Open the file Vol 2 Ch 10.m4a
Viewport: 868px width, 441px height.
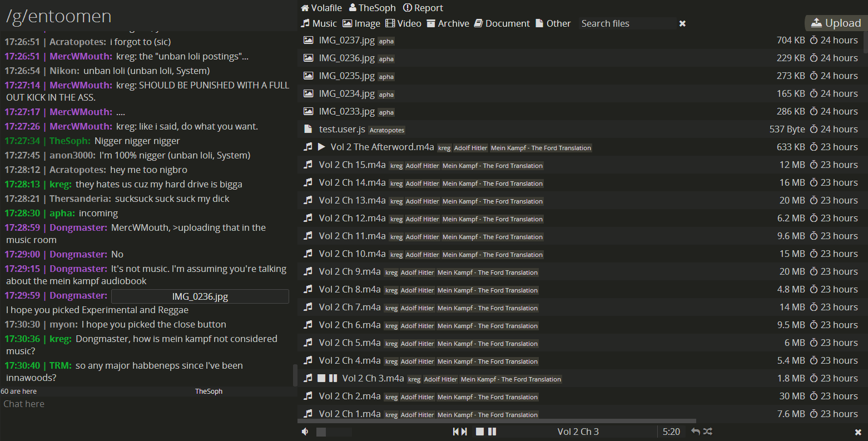click(353, 254)
